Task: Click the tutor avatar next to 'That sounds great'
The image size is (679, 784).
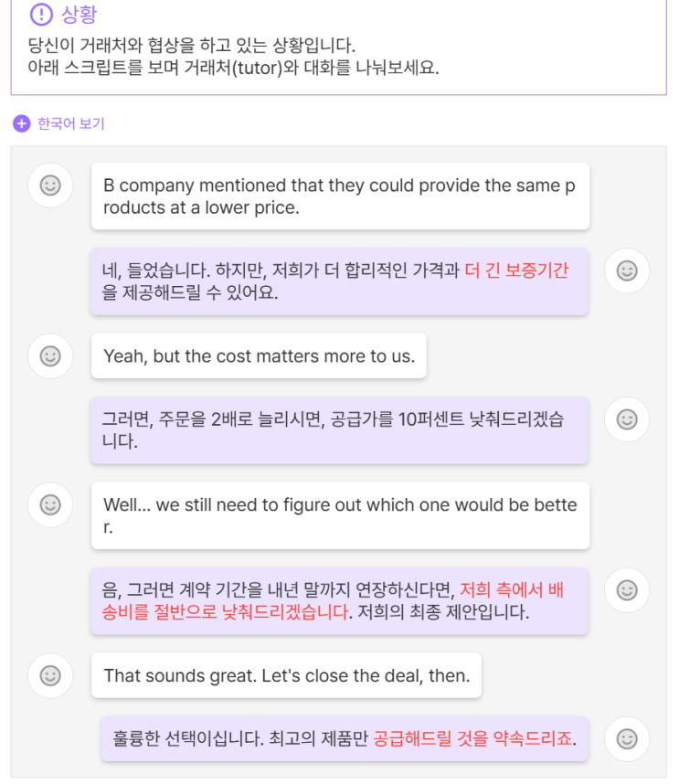Action: coord(50,676)
